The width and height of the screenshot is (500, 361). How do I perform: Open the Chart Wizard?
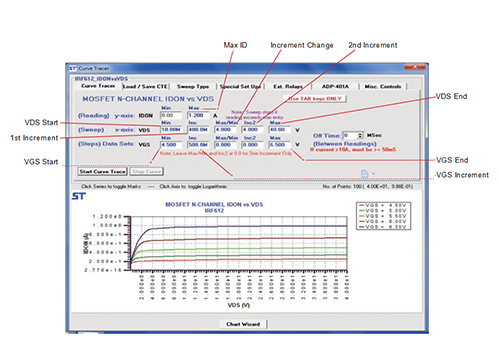243,324
